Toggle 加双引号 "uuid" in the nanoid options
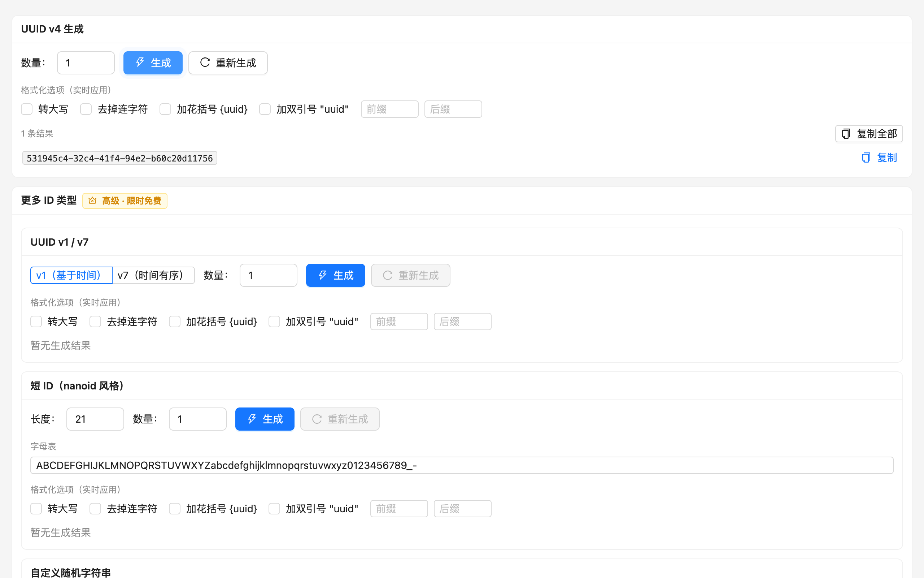The height and width of the screenshot is (578, 924). [274, 509]
